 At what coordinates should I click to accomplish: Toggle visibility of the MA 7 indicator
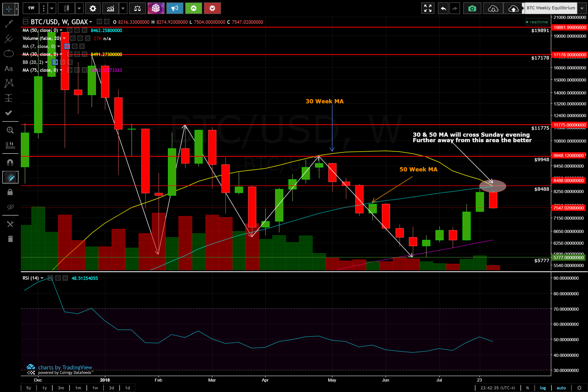[67, 46]
